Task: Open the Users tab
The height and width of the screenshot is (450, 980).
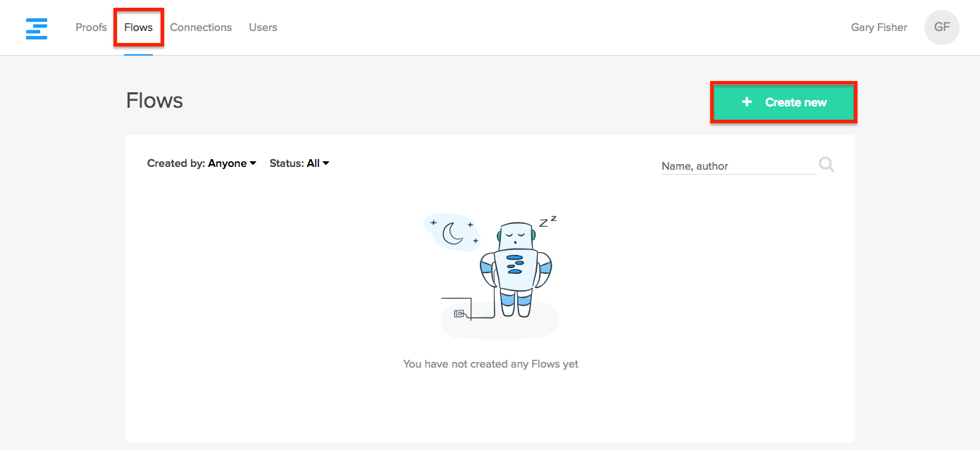Action: (263, 27)
